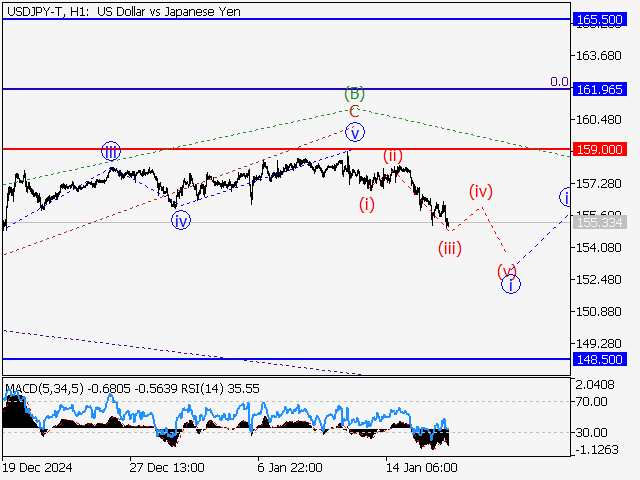Click the gray current price tag 155.334

pyautogui.click(x=600, y=222)
